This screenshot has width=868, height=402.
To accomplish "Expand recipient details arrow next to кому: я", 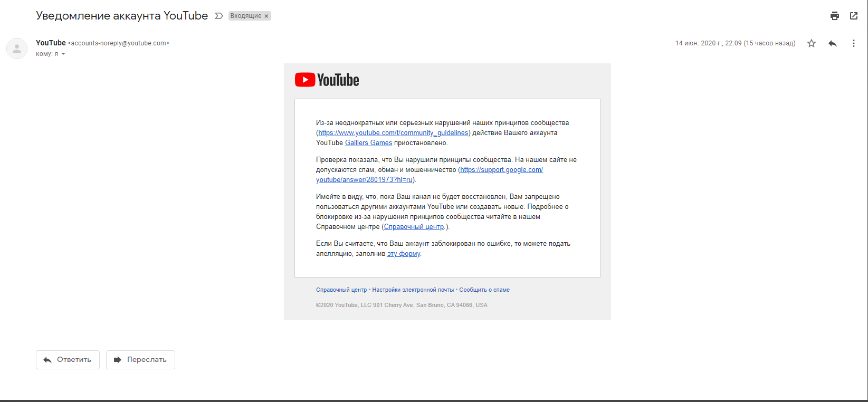I will pos(63,54).
